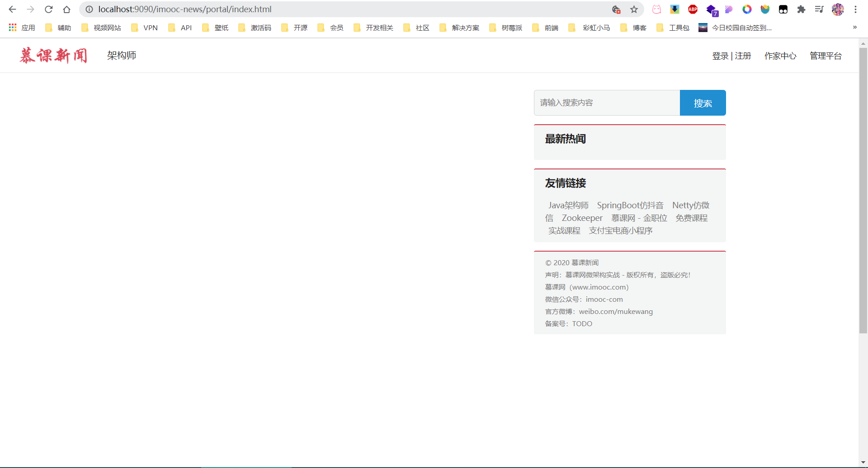Go back to the previous page
Screen dimensions: 868x468
(12, 9)
